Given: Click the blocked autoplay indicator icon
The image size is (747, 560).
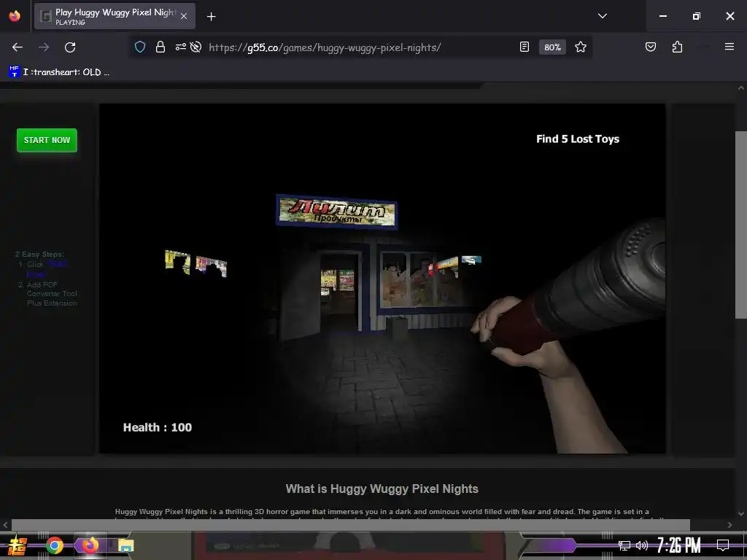Looking at the screenshot, I should 196,47.
